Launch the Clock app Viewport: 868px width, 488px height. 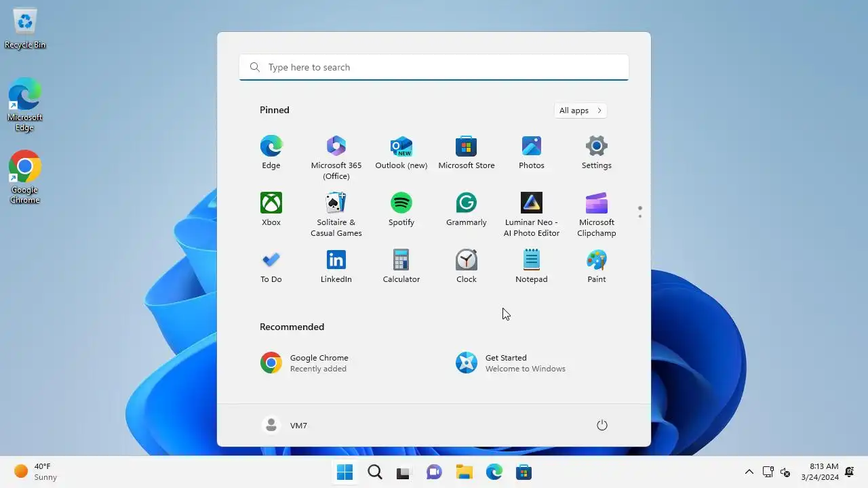[467, 267]
